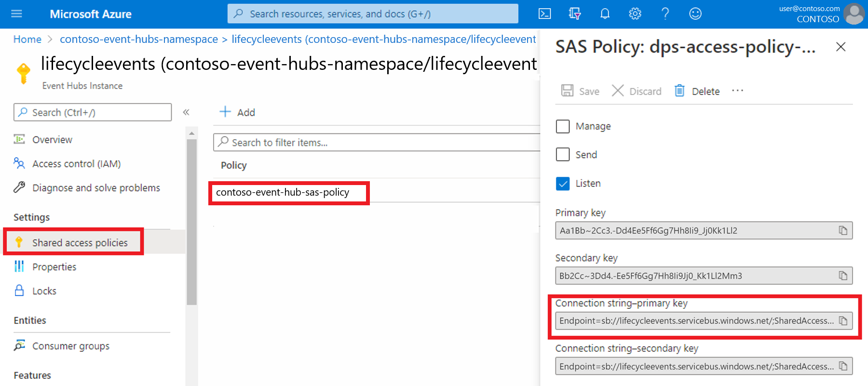Go to contoso-event-hubs-namespace breadcrumb
868x386 pixels.
pos(139,39)
